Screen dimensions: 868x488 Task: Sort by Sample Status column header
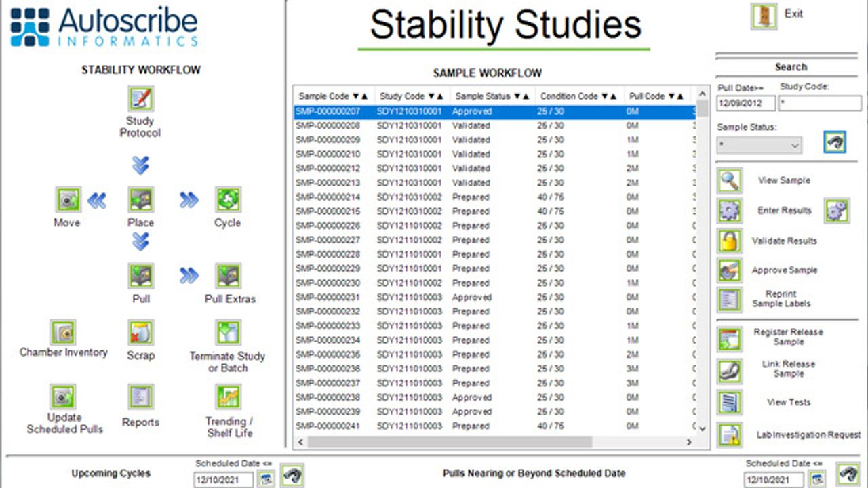click(492, 96)
